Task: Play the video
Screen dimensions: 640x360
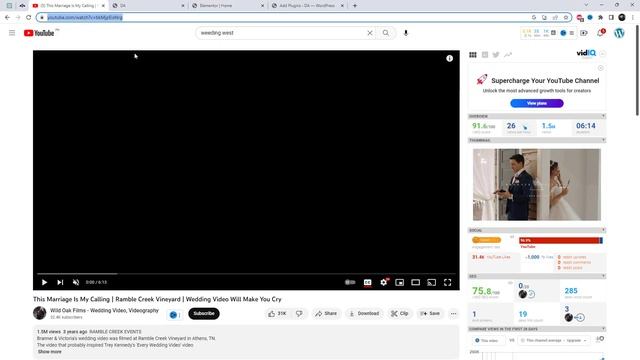Action: 44,282
